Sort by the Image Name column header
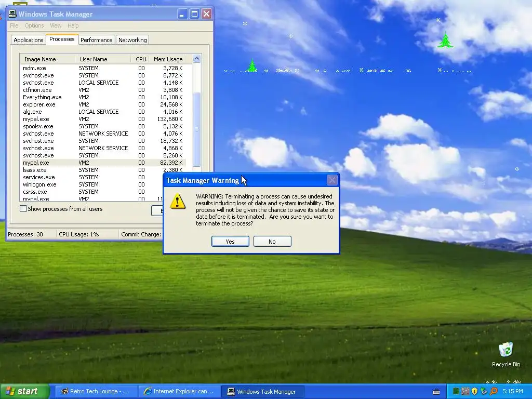The width and height of the screenshot is (532, 399). (x=47, y=59)
